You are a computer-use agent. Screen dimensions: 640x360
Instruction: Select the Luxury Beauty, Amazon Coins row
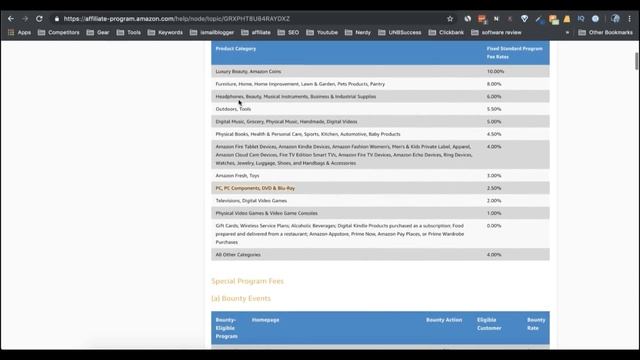pos(380,71)
